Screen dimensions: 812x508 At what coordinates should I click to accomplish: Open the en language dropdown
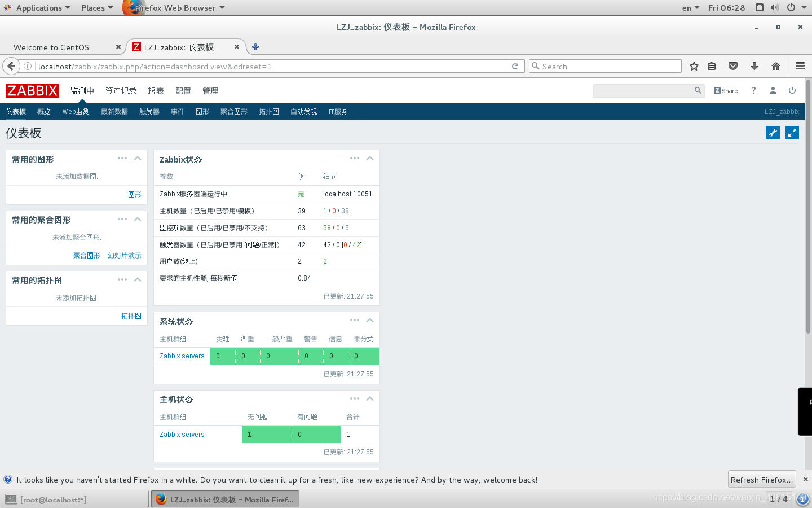point(691,8)
